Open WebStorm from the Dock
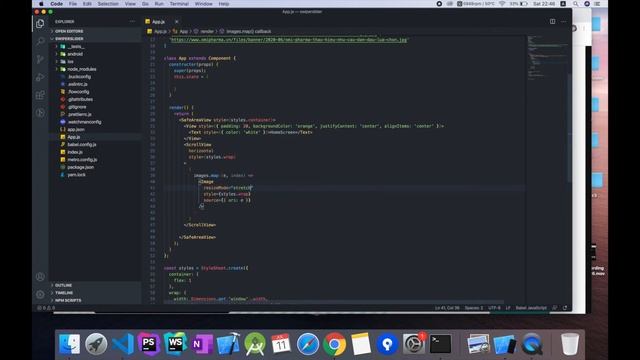Screen dimensions: 640x360 pos(175,344)
